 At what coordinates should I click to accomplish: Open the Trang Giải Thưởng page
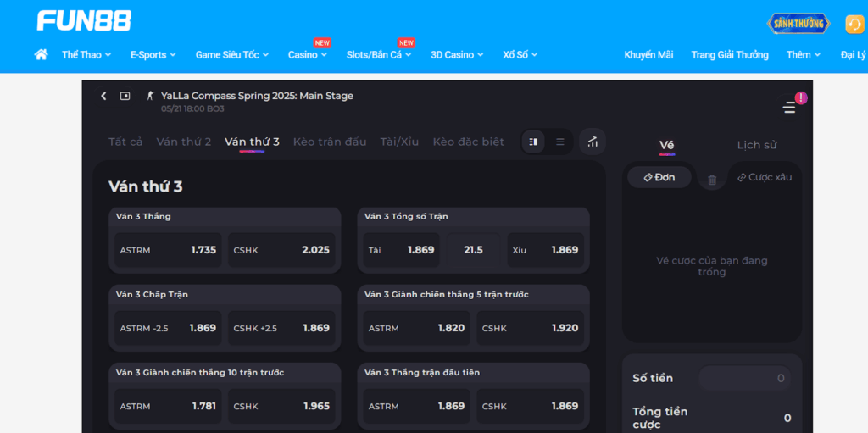tap(730, 55)
